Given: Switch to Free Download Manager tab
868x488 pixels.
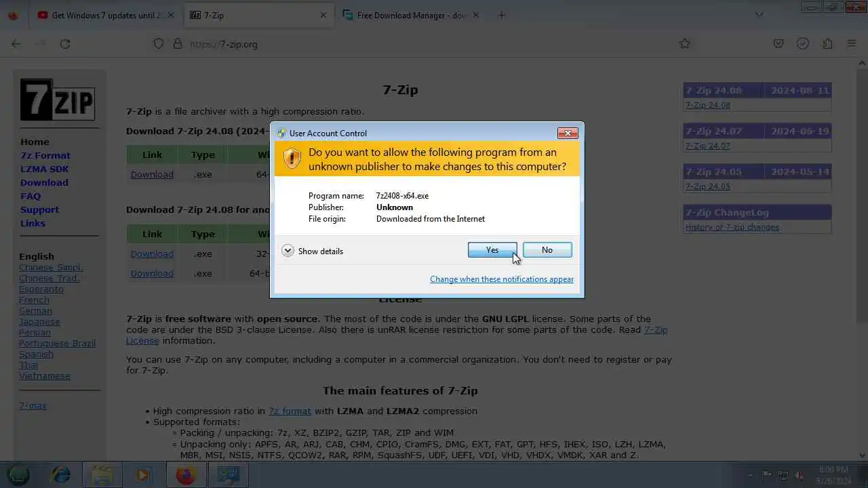Looking at the screenshot, I should [x=412, y=15].
